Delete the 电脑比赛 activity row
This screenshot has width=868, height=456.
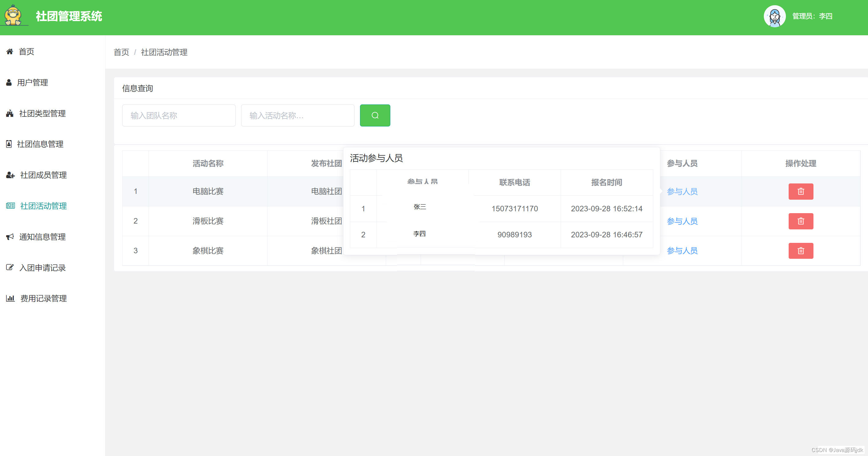coord(801,191)
